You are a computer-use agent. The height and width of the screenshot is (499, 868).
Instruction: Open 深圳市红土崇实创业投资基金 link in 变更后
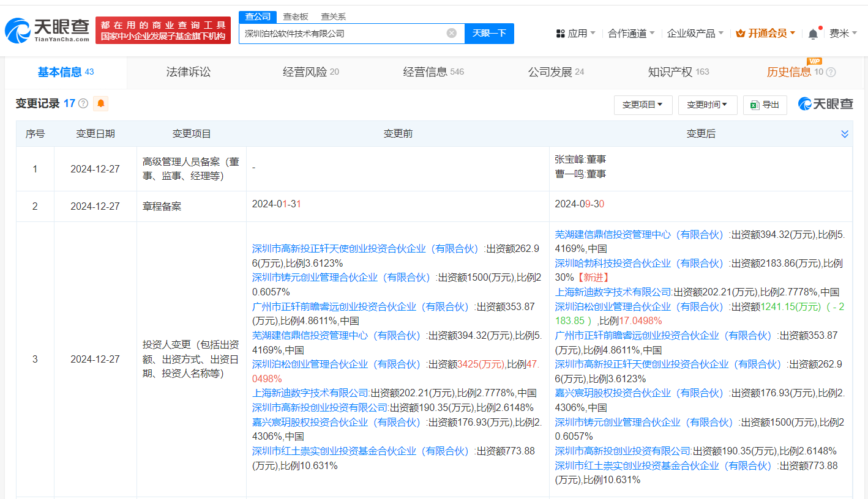click(666, 465)
